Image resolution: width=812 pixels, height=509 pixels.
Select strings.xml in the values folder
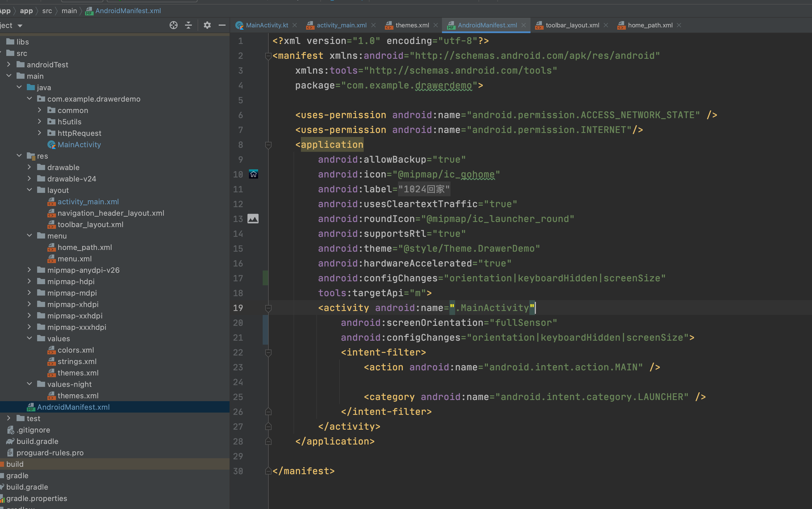77,361
